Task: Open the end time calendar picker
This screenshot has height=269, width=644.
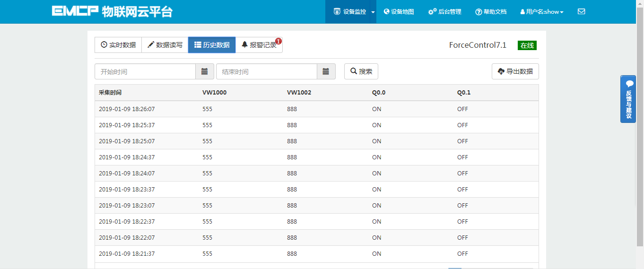Action: click(326, 71)
